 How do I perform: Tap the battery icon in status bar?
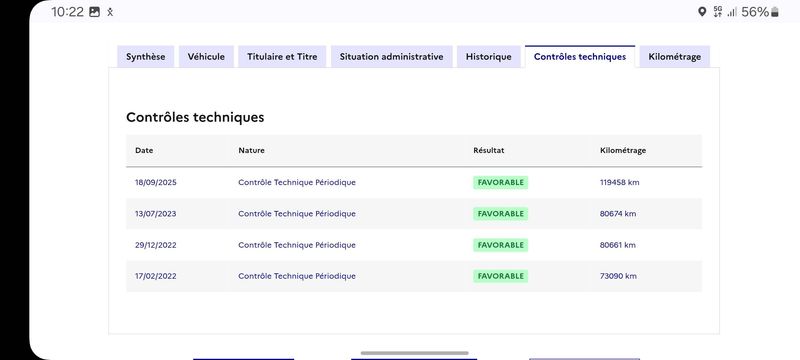click(774, 12)
